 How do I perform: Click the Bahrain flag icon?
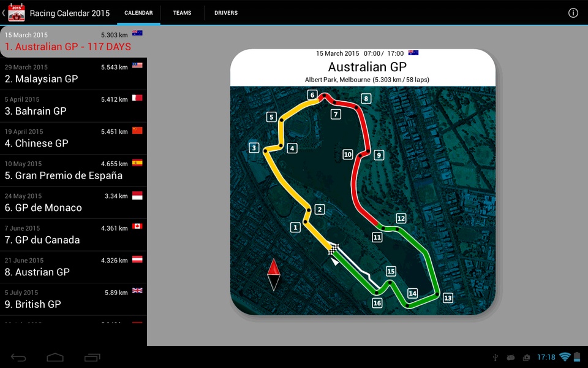(137, 98)
